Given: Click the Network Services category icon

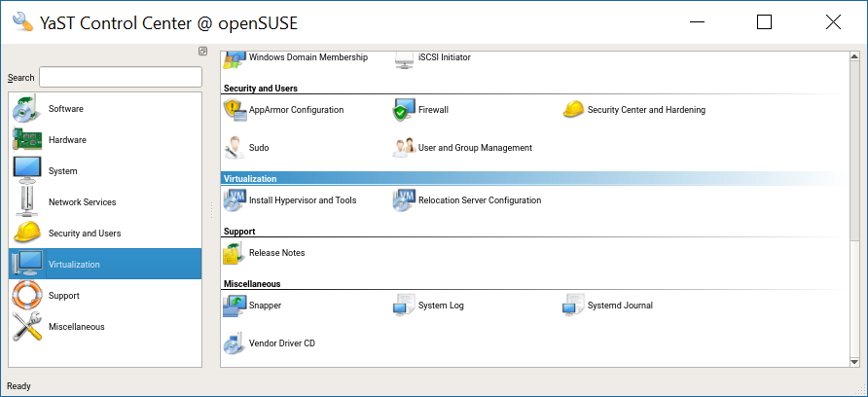Looking at the screenshot, I should [26, 201].
